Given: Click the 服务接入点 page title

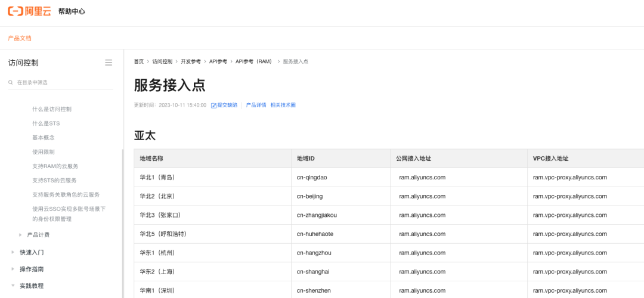Looking at the screenshot, I should tap(169, 85).
